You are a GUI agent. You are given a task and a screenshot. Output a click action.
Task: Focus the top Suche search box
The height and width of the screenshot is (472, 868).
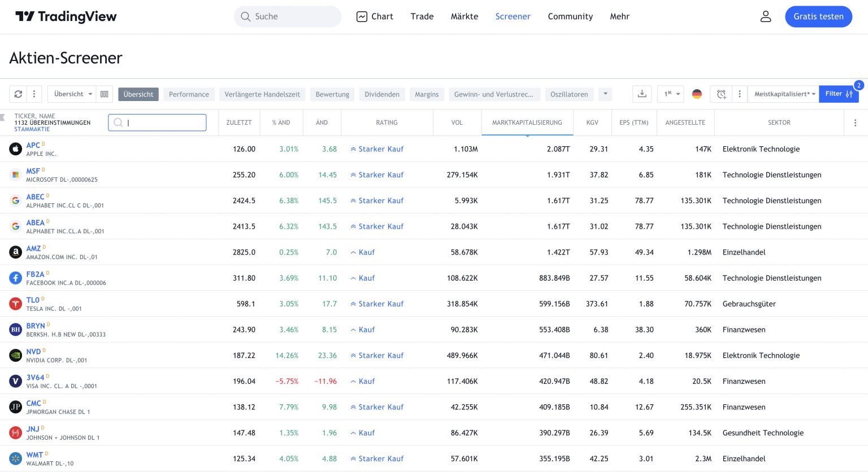(288, 16)
